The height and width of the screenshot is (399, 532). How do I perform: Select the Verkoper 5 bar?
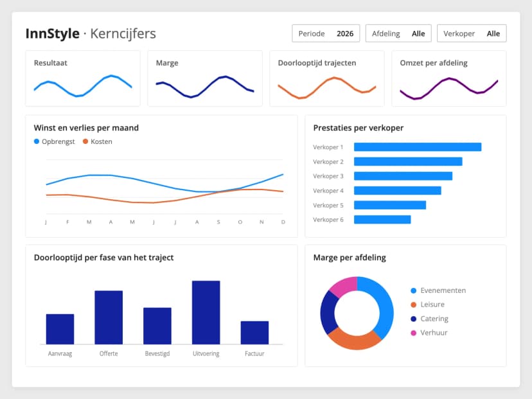(390, 205)
